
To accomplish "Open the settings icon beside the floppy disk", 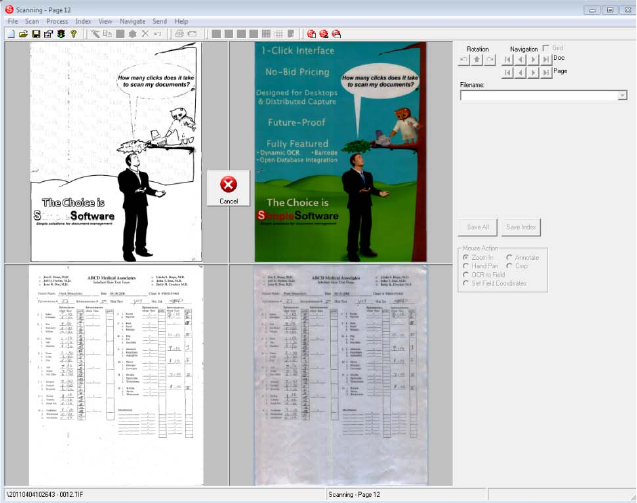I will 48,34.
